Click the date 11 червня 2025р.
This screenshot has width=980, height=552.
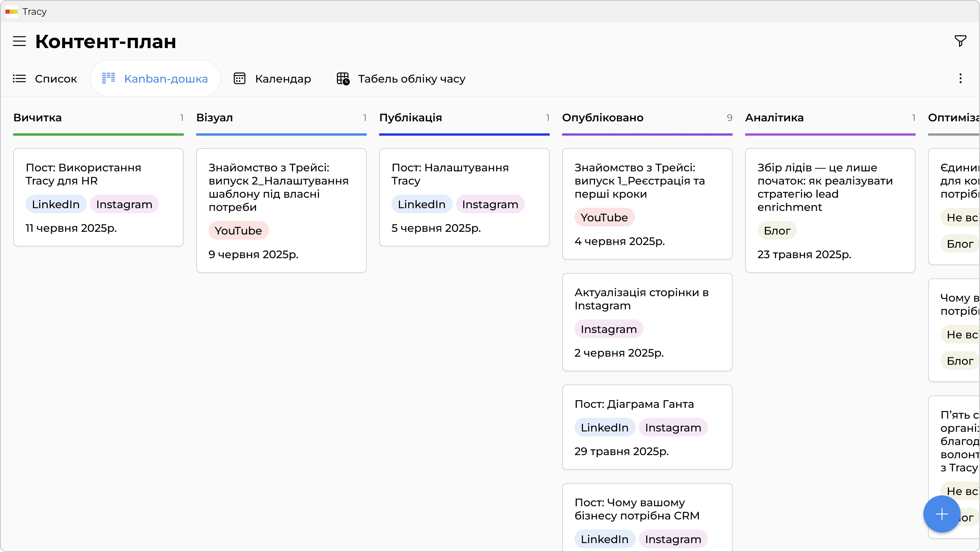tap(71, 228)
